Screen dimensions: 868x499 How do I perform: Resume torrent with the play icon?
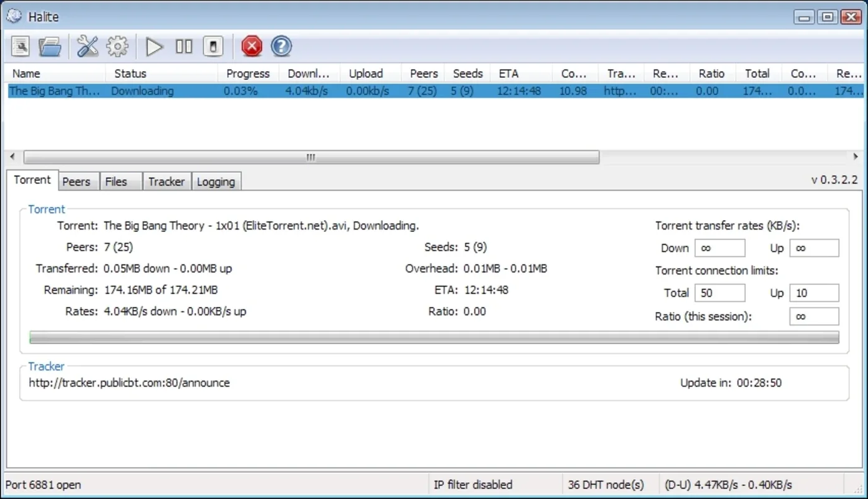pyautogui.click(x=154, y=46)
